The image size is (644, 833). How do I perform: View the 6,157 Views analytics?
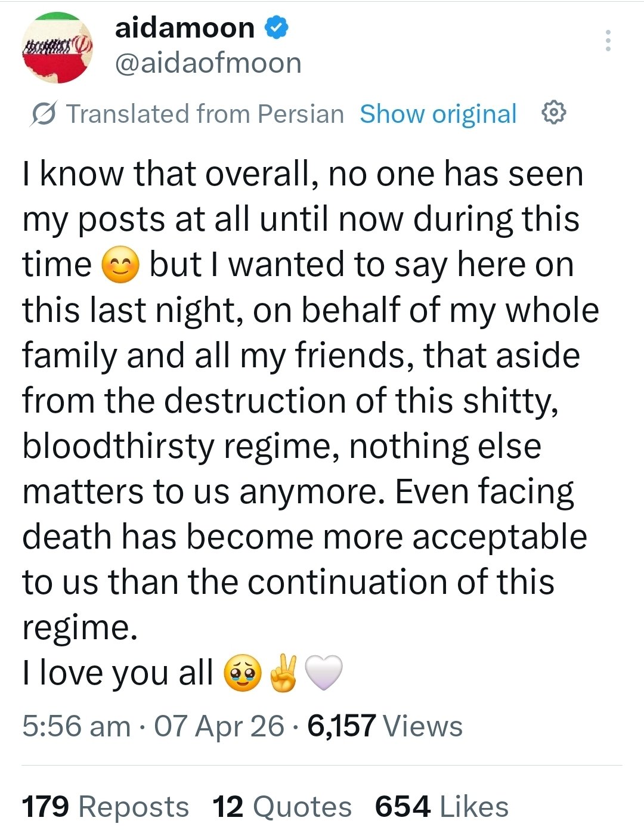click(385, 726)
